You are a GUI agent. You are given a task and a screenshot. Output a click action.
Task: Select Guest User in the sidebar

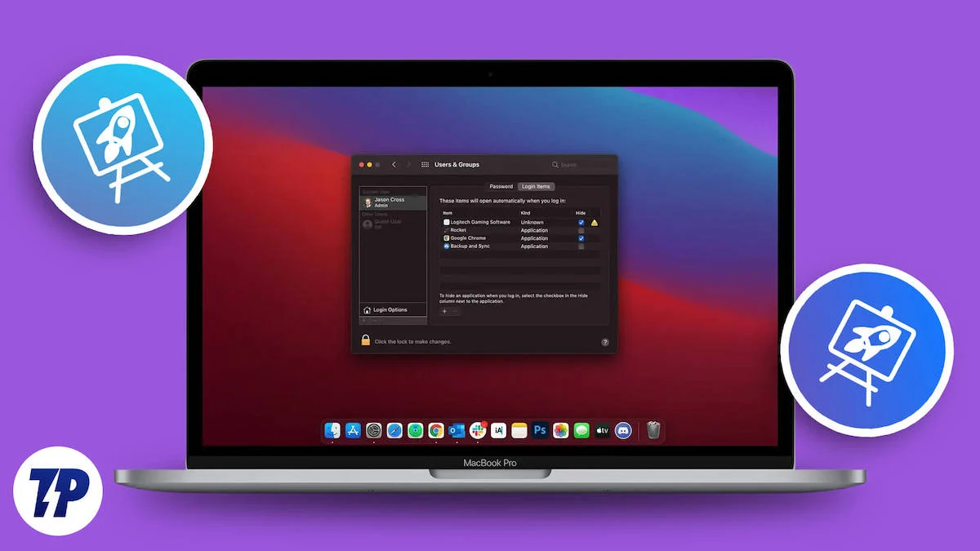(x=393, y=224)
